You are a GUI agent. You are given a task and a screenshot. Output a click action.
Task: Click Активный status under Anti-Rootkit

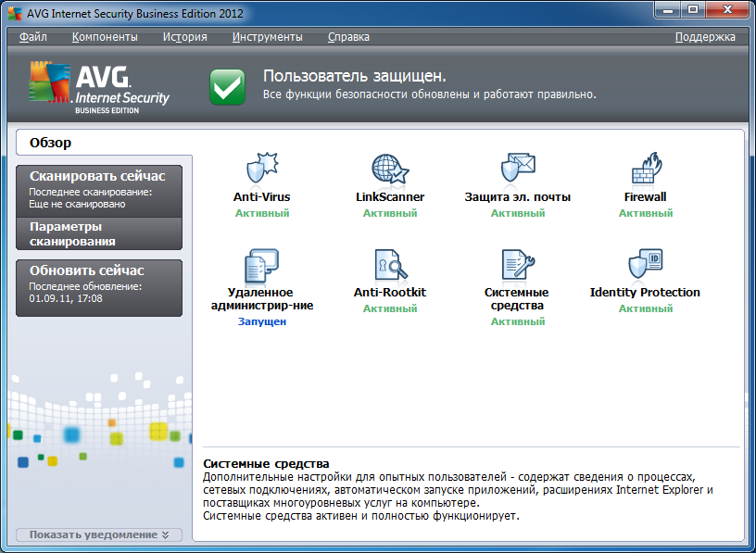(390, 308)
